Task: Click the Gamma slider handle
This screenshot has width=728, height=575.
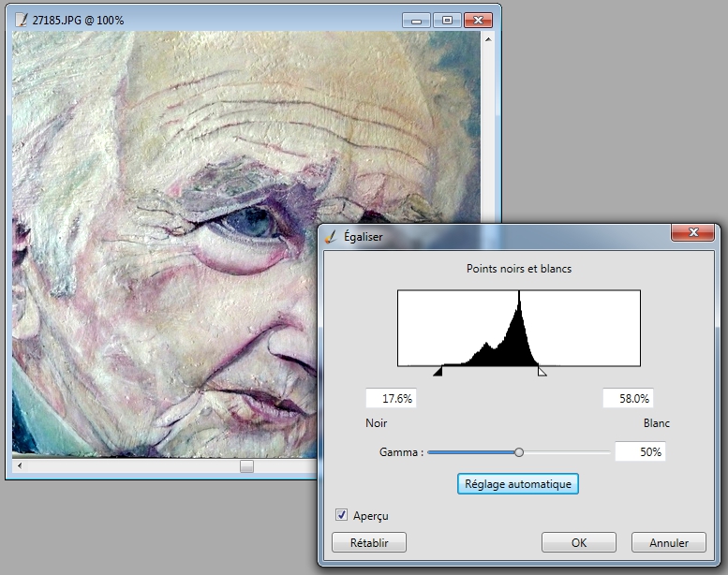Action: pos(519,452)
